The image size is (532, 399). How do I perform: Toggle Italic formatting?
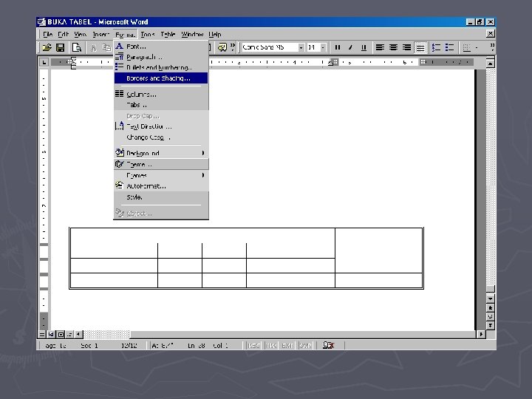(350, 47)
